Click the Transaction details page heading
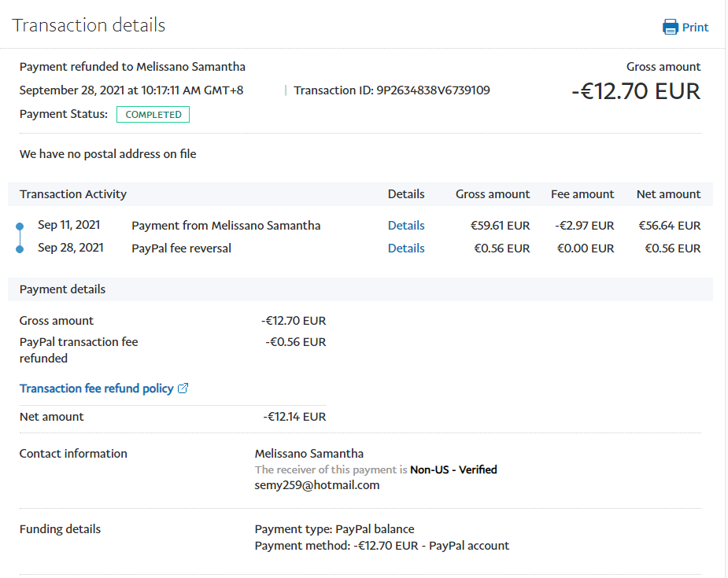The width and height of the screenshot is (728, 578). click(89, 25)
